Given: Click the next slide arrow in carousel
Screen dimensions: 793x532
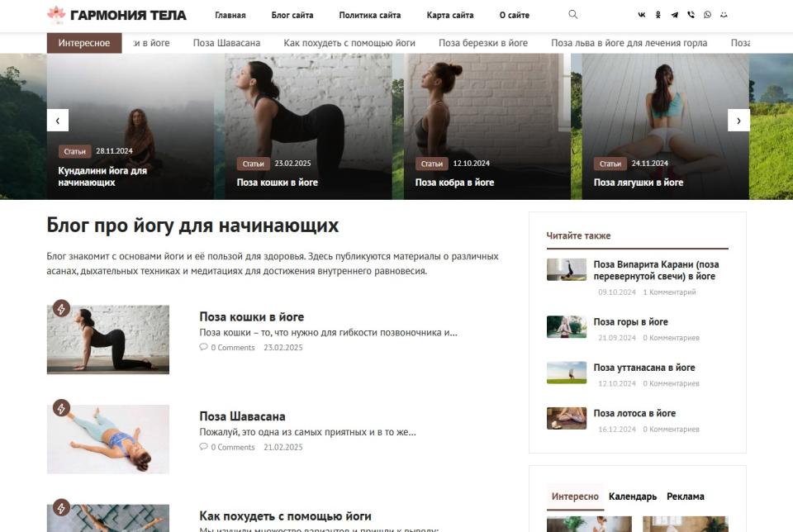Looking at the screenshot, I should coord(738,121).
